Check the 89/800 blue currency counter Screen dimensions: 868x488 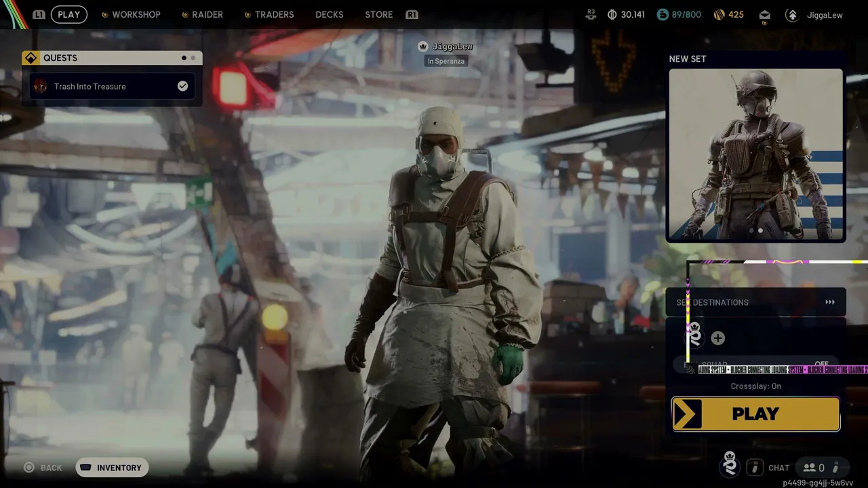pos(678,14)
